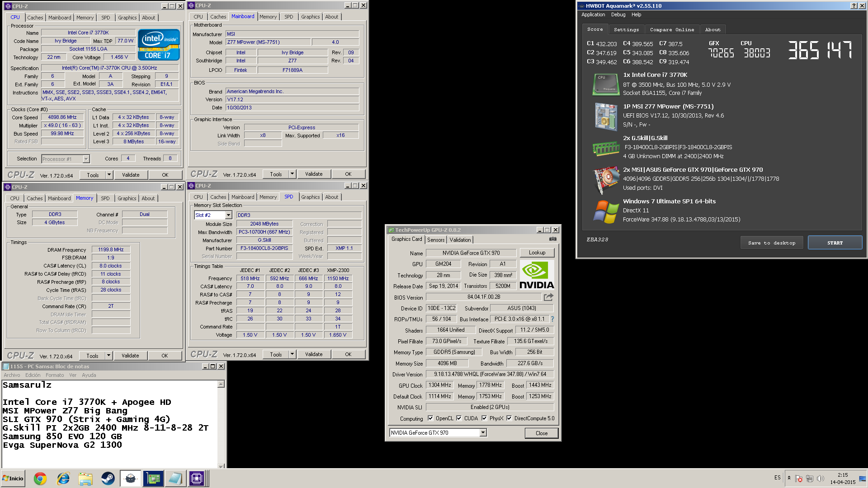Show hidden system tray icons

[x=789, y=478]
